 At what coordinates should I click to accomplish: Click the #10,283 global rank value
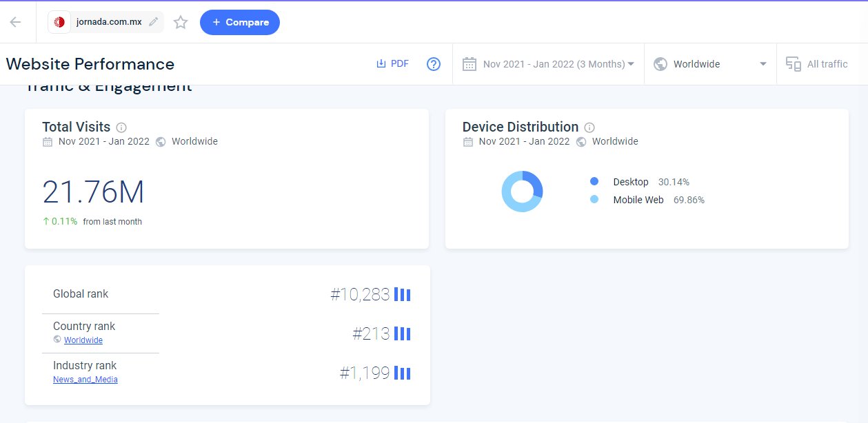coord(360,295)
